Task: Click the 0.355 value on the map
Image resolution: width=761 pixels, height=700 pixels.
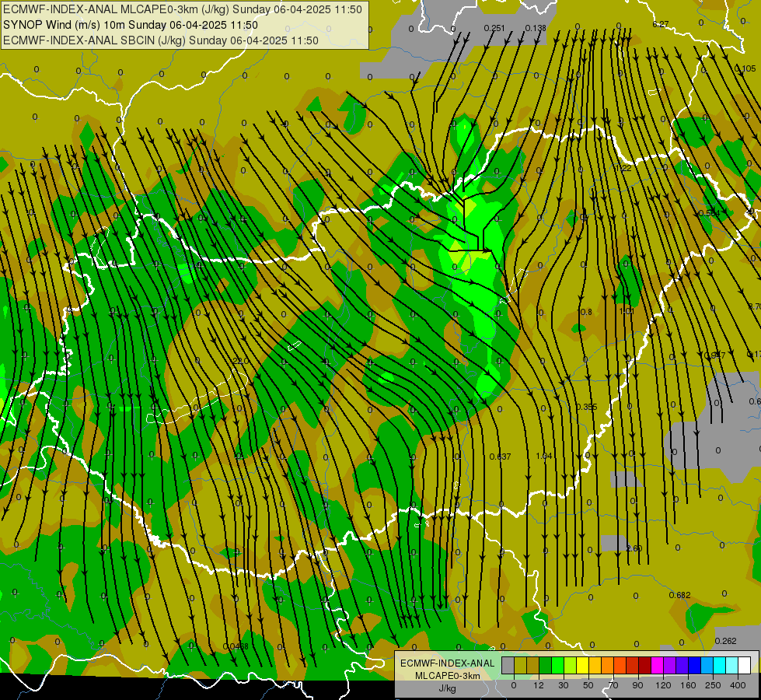Action: 587,407
